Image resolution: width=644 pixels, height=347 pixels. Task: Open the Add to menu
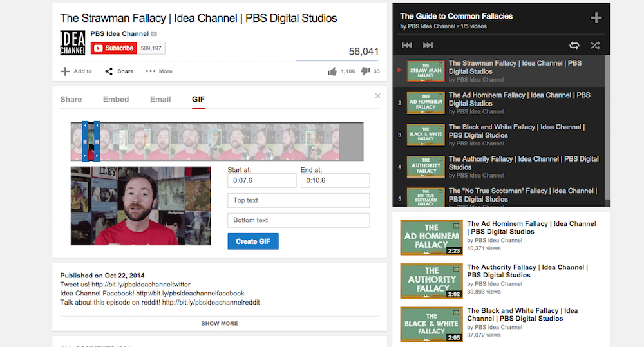(76, 71)
